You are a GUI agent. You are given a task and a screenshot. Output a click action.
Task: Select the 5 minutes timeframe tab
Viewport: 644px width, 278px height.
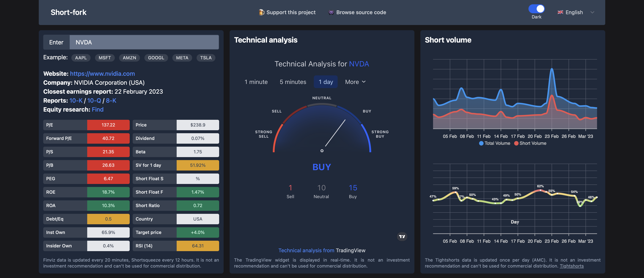click(x=293, y=82)
